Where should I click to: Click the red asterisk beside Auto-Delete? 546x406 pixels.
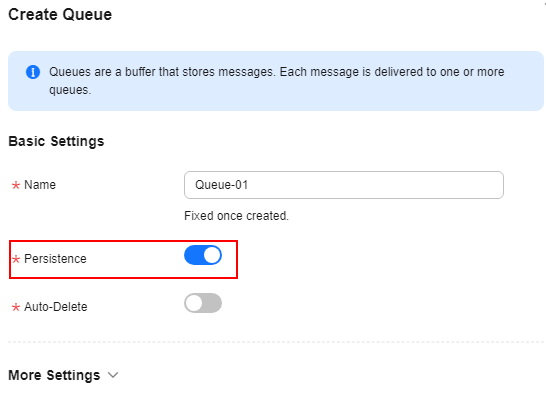click(x=16, y=307)
